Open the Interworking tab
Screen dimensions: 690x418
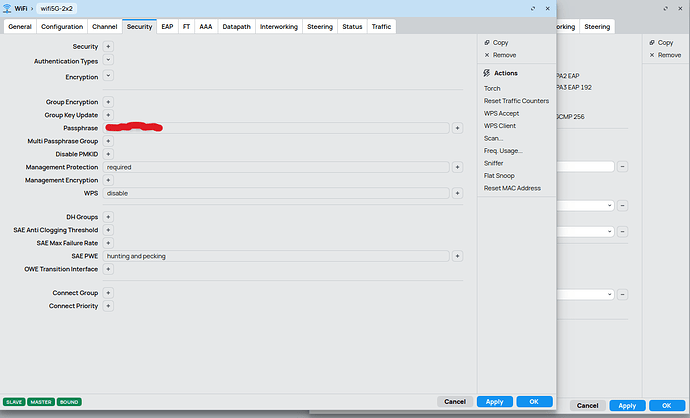coord(279,26)
